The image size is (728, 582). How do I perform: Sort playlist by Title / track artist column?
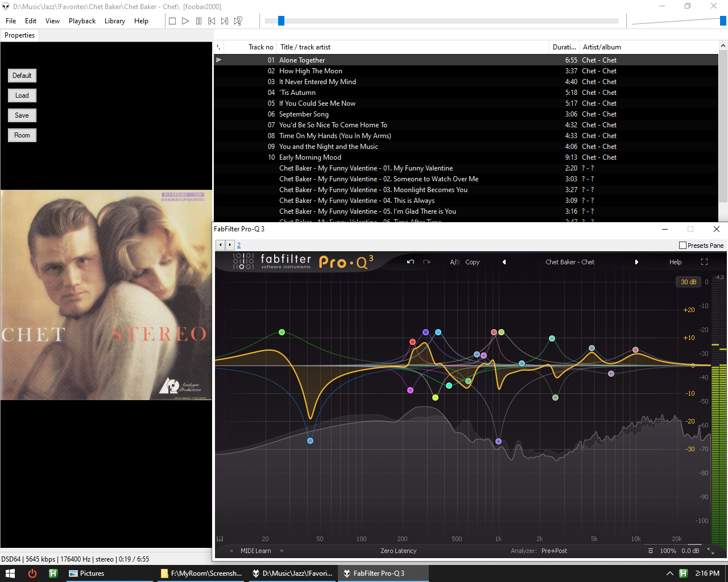(413, 47)
